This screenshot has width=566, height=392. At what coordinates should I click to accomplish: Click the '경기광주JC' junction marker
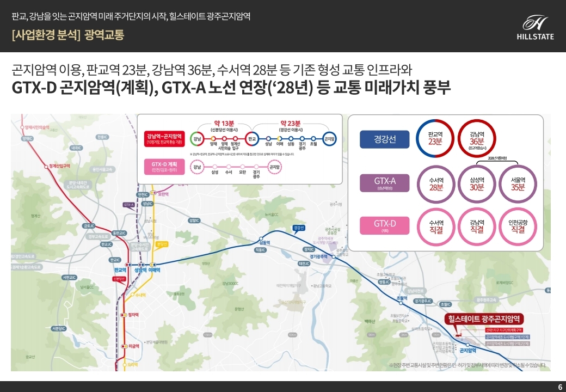click(x=423, y=301)
